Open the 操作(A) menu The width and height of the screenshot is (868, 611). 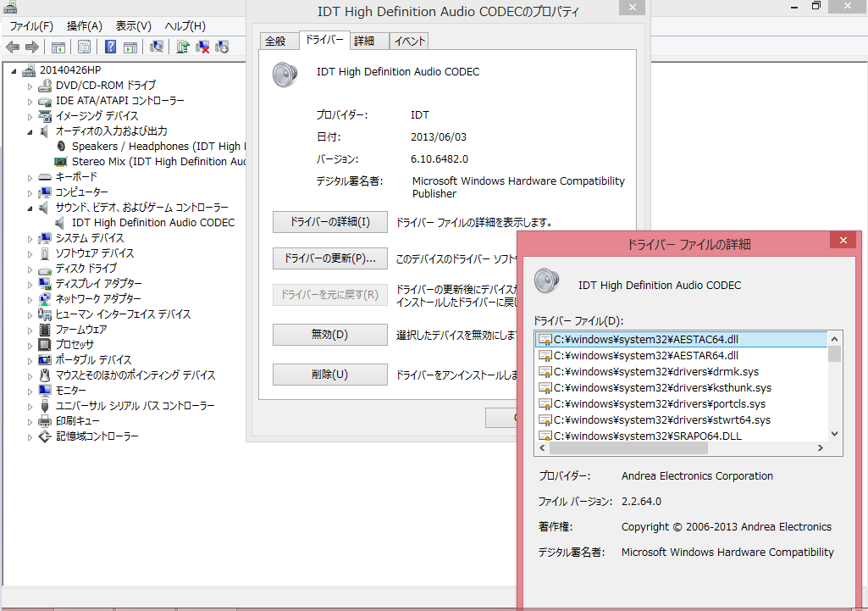[x=84, y=26]
